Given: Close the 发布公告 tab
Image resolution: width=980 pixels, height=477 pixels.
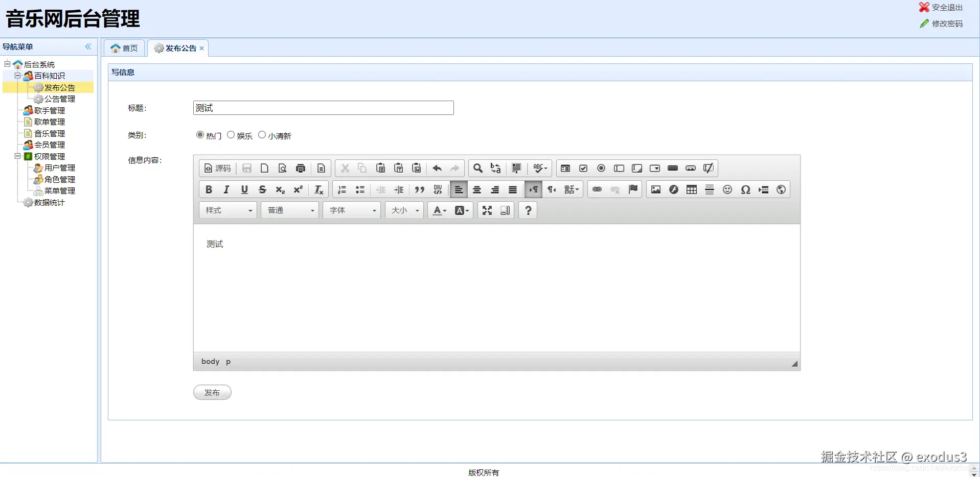Looking at the screenshot, I should coord(202,48).
